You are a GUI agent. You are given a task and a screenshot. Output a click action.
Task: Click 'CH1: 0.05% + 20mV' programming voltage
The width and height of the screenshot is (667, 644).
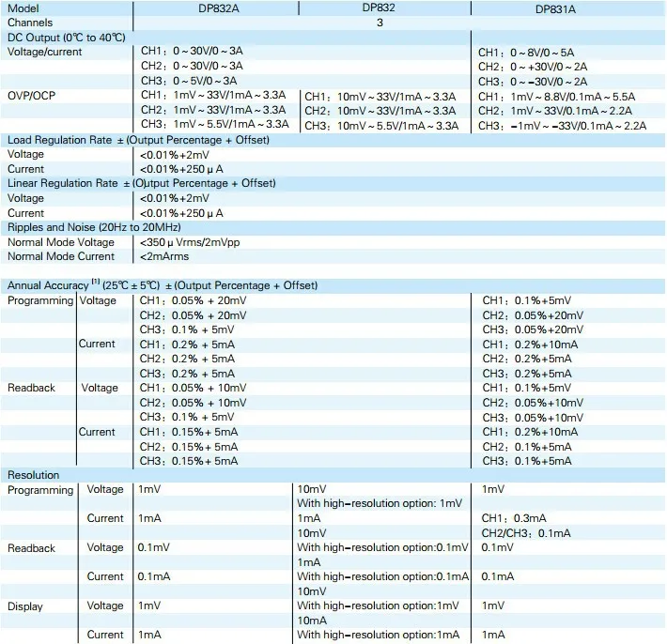[x=193, y=300]
